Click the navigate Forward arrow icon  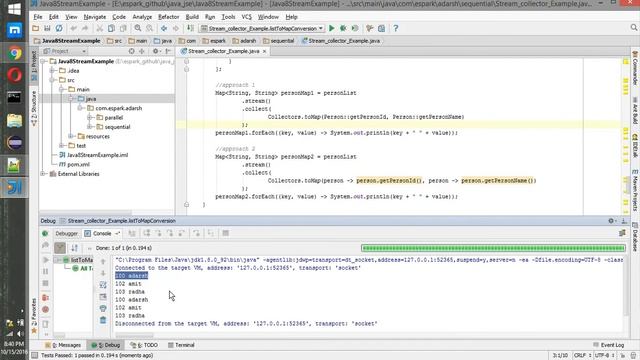pyautogui.click(x=176, y=28)
